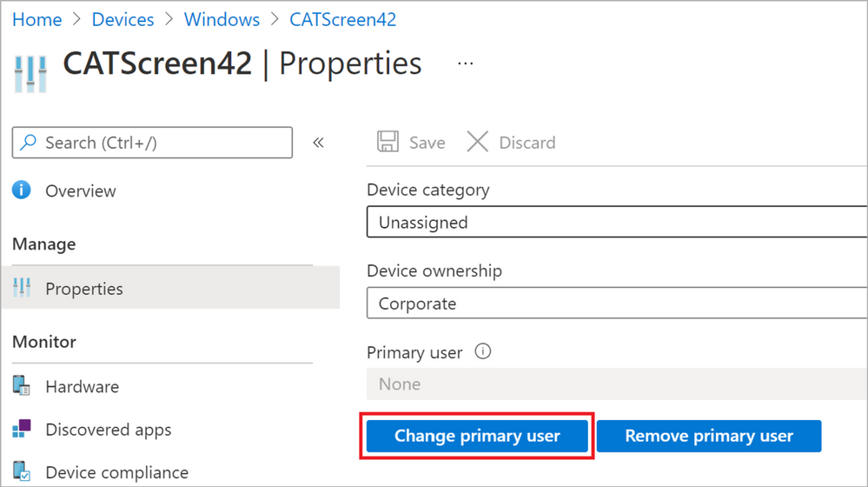Click the Discard label in the toolbar
The width and height of the screenshot is (868, 487).
(527, 143)
